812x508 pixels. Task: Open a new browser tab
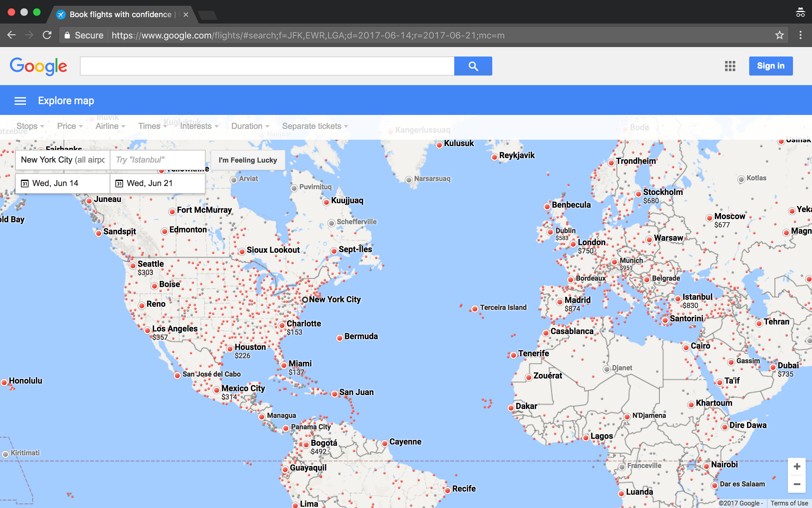click(x=207, y=15)
